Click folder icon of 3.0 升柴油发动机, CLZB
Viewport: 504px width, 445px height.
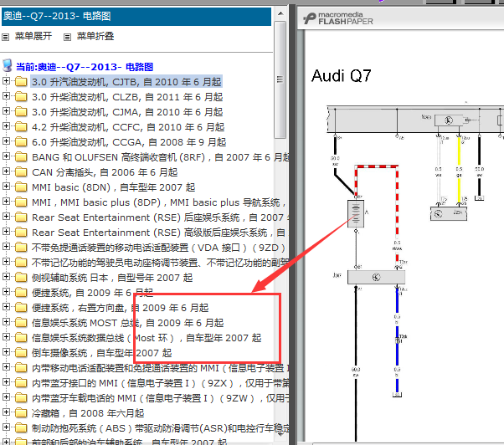point(21,97)
